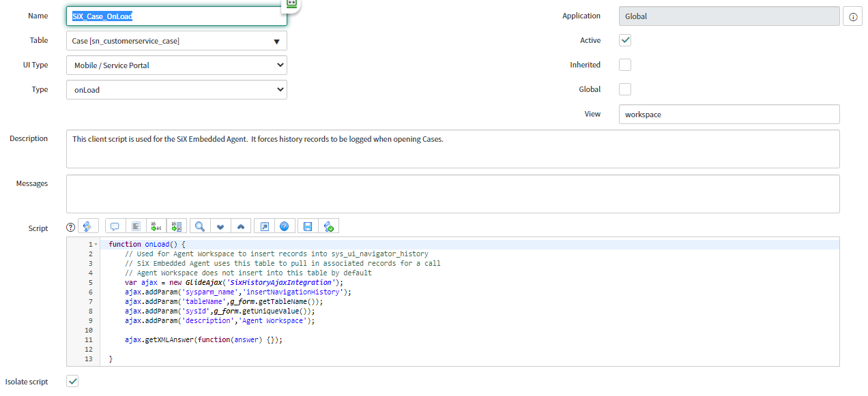
Task: Check the Global checkbox
Action: [625, 89]
